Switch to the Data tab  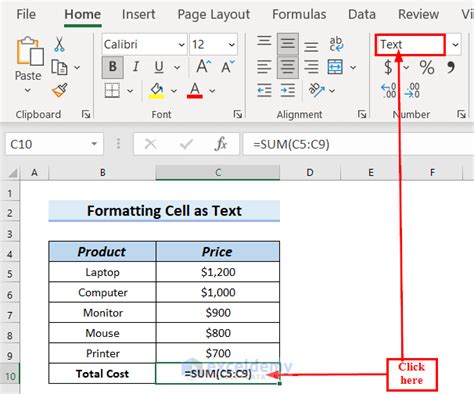pos(362,14)
